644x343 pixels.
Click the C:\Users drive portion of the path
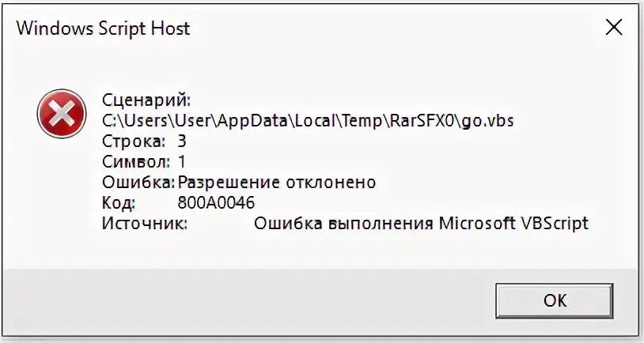click(134, 121)
